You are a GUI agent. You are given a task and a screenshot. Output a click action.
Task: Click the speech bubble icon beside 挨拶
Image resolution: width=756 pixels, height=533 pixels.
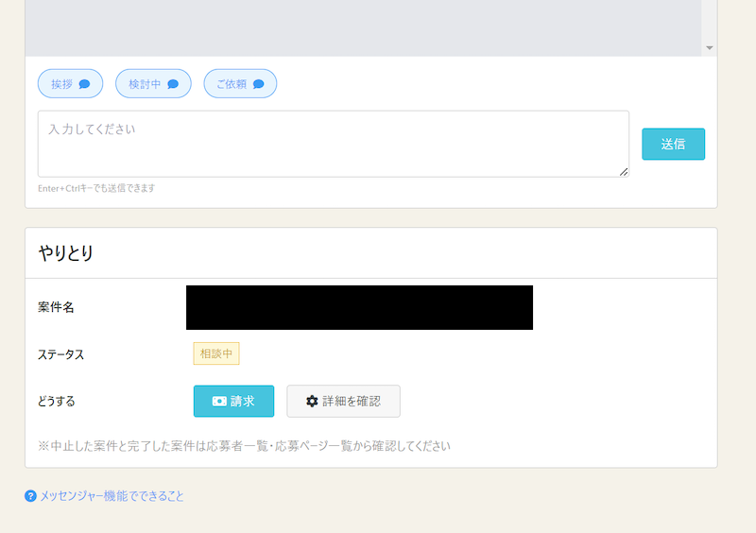click(84, 84)
